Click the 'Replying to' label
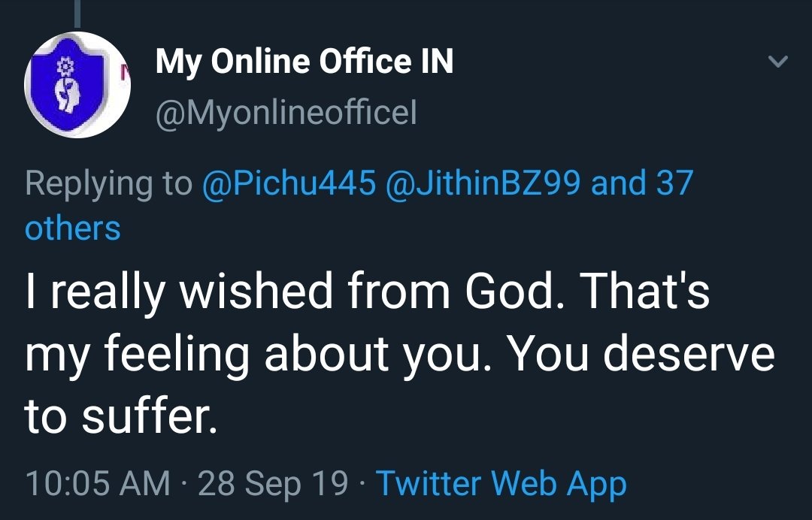The height and width of the screenshot is (520, 812). click(109, 183)
